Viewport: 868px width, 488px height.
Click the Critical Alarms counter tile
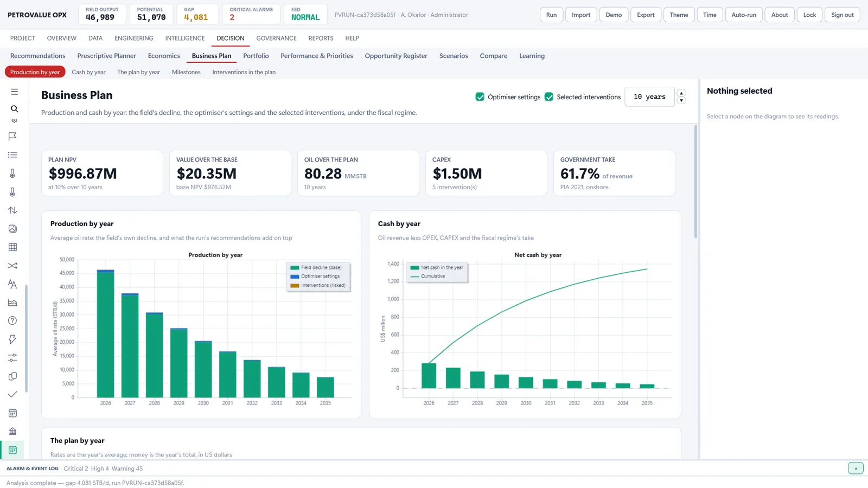tap(251, 15)
